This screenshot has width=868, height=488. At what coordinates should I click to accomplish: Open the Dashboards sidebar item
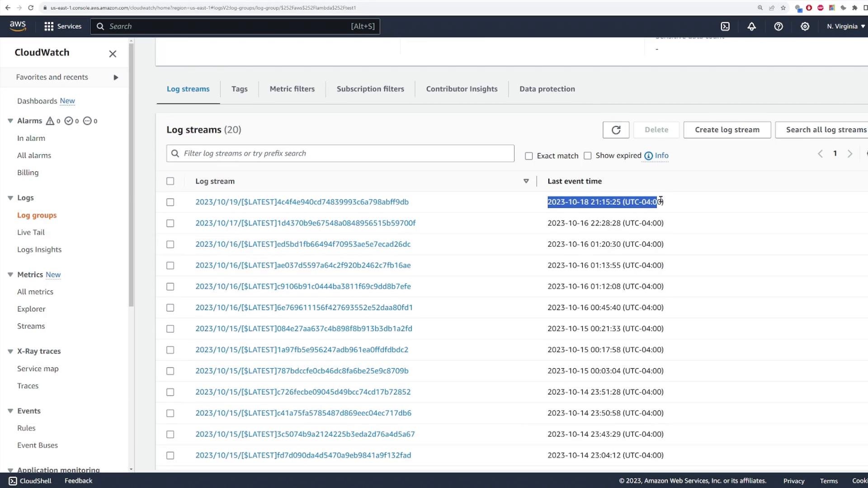click(x=37, y=101)
